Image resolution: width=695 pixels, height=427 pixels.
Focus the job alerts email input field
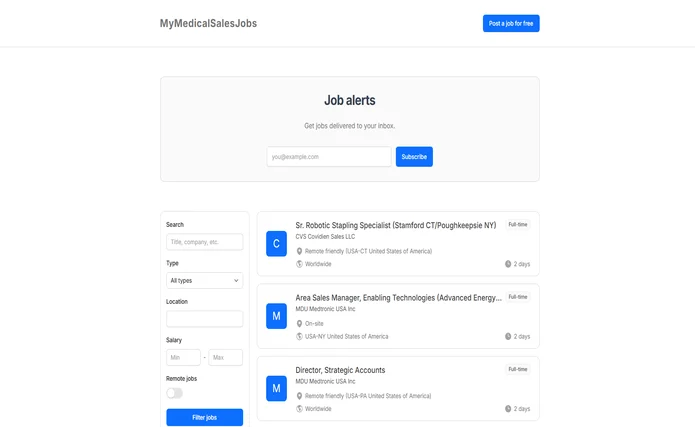(x=329, y=157)
